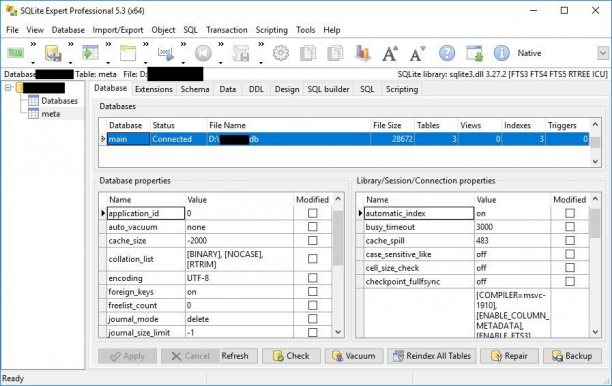Click Database properties scrollbar thumb

tap(338, 238)
